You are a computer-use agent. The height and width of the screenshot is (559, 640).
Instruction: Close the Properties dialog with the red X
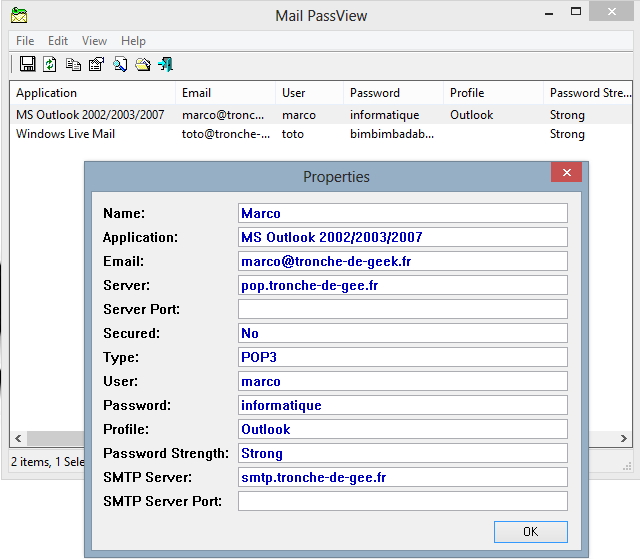click(567, 172)
